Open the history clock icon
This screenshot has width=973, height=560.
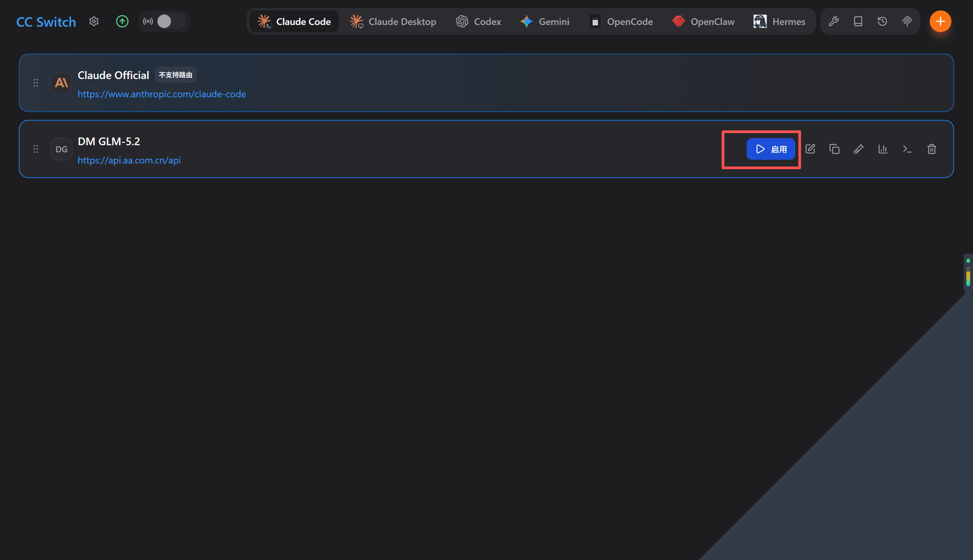882,22
